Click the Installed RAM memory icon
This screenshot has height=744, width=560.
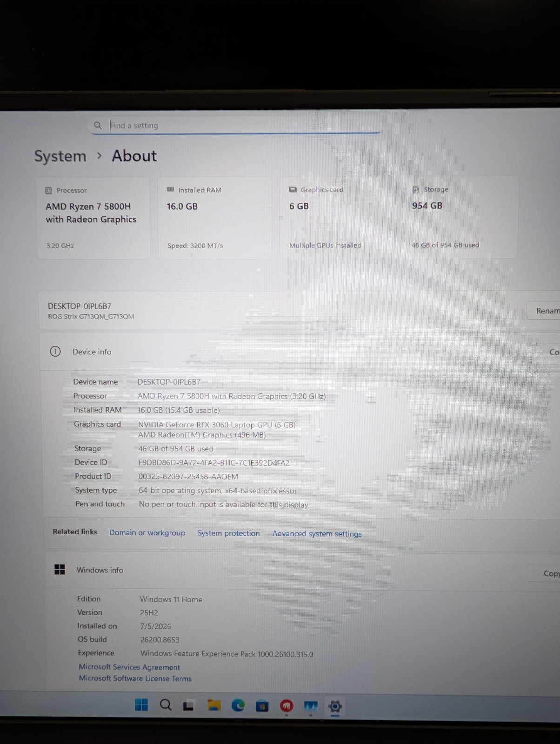[x=170, y=190]
